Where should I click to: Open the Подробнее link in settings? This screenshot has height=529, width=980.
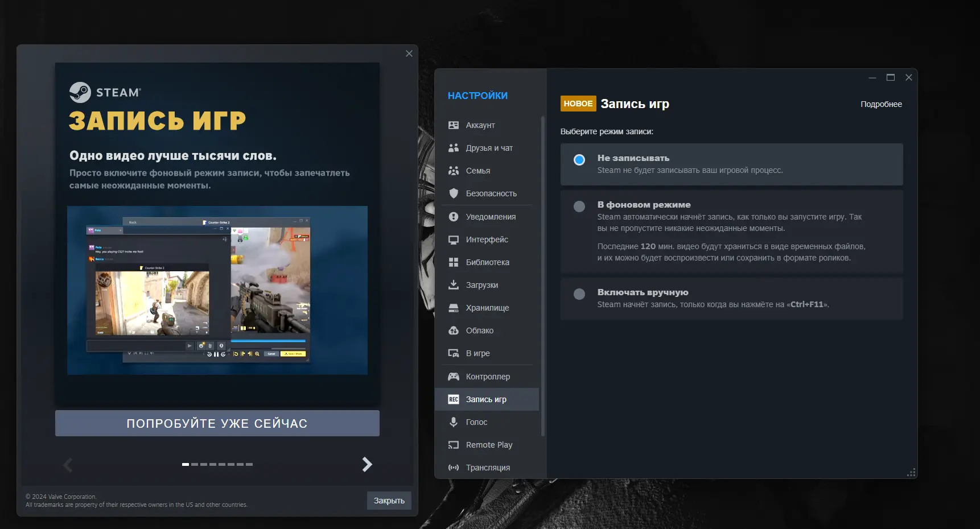(x=881, y=104)
